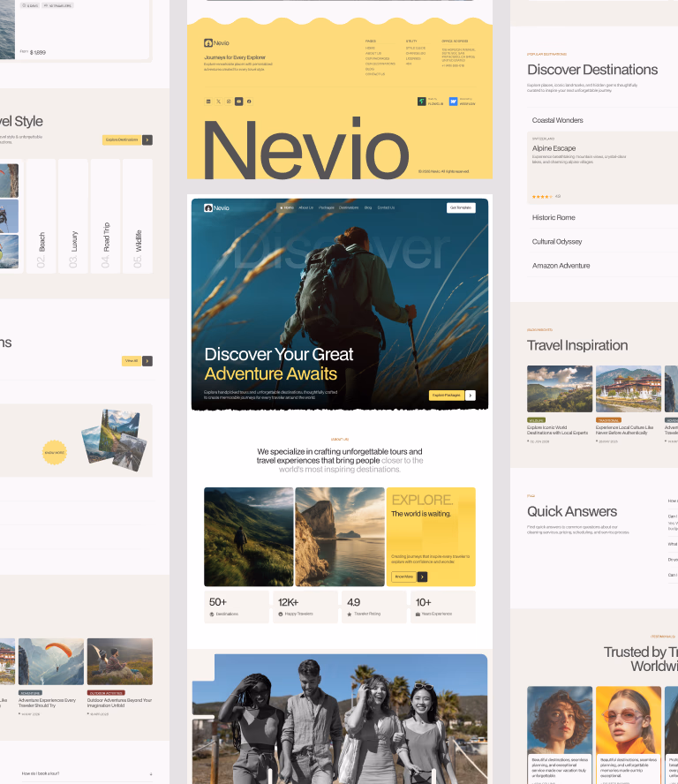Open Outdoor Adventures Beyond Your Imagination thumbnail

point(120,661)
